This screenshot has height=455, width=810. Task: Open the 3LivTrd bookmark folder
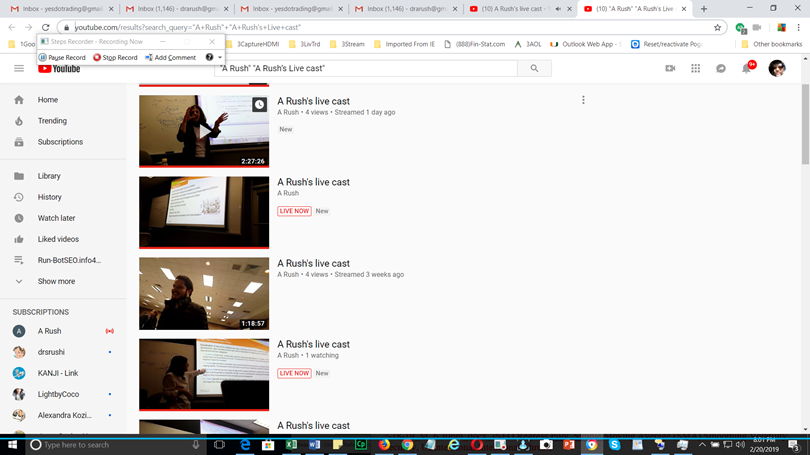tap(305, 44)
